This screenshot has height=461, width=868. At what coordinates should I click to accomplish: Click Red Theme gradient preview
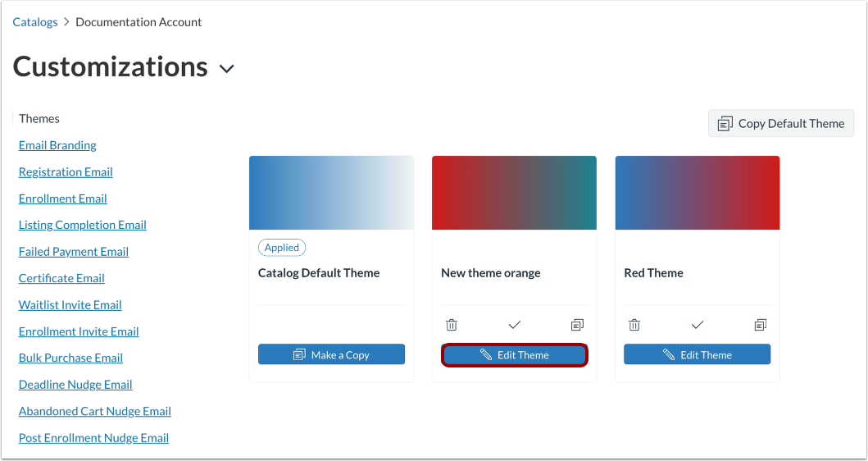pos(698,193)
